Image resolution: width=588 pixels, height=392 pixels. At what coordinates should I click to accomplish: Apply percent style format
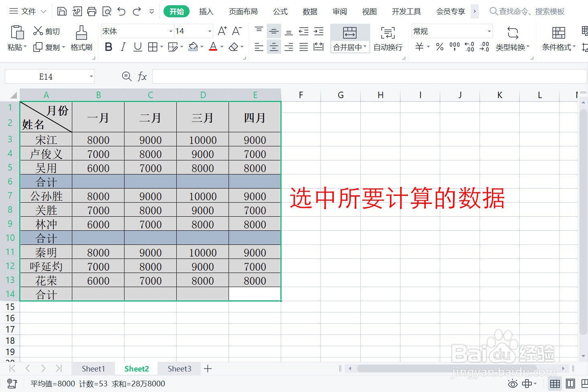click(x=440, y=47)
